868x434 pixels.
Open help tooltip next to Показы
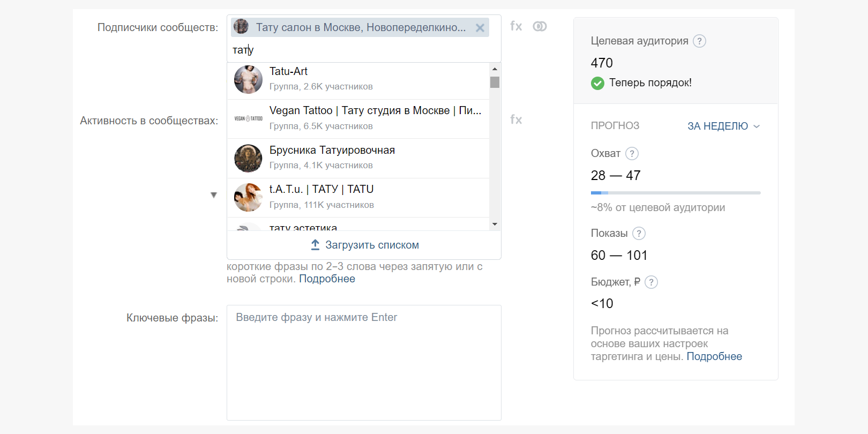coord(639,234)
